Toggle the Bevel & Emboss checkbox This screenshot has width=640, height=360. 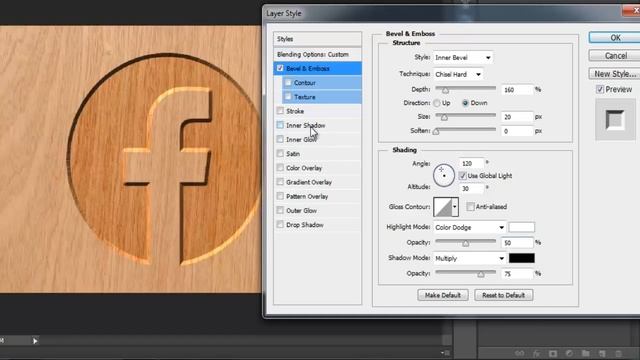(280, 68)
